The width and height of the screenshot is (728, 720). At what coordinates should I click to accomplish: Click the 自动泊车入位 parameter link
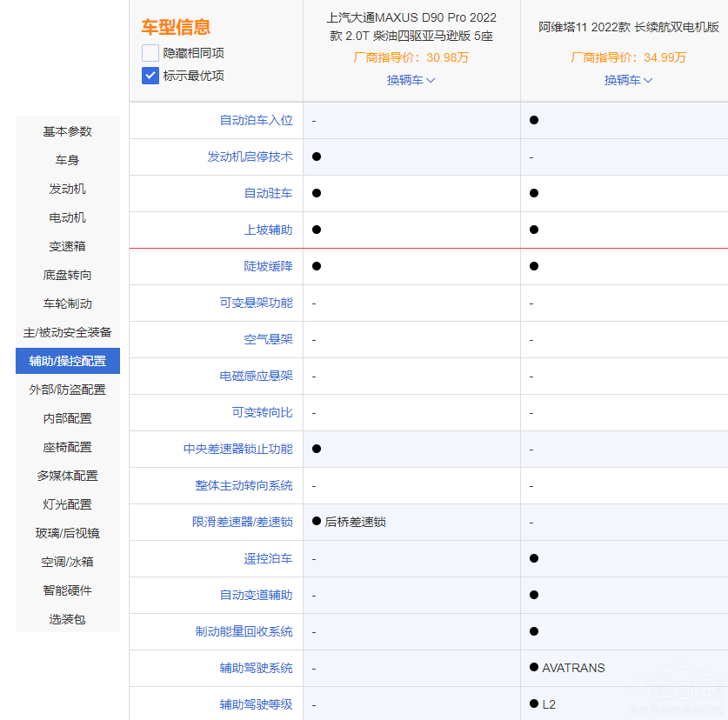coord(256,120)
